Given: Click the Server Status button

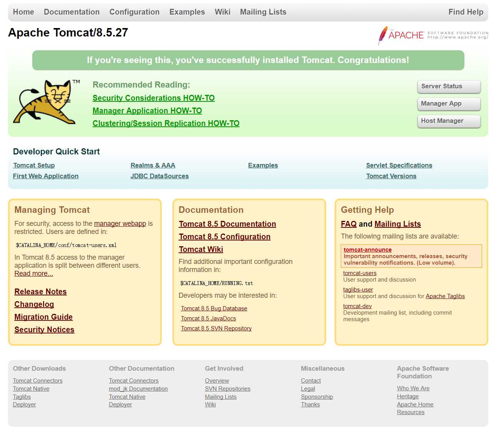Looking at the screenshot, I should pos(449,86).
